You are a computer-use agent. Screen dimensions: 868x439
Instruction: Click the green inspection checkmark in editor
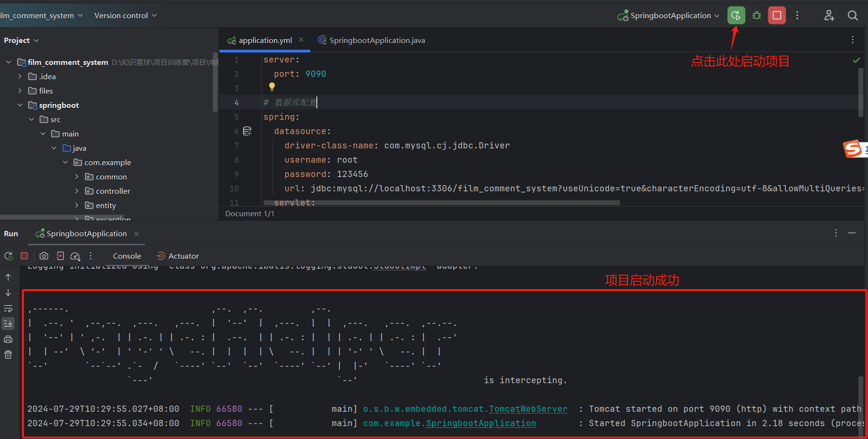pos(857,60)
